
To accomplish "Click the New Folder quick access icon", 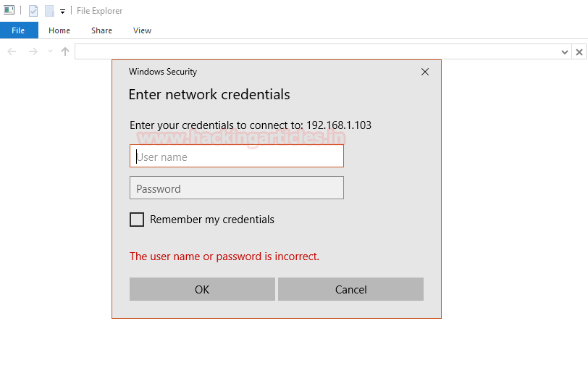I will (49, 11).
